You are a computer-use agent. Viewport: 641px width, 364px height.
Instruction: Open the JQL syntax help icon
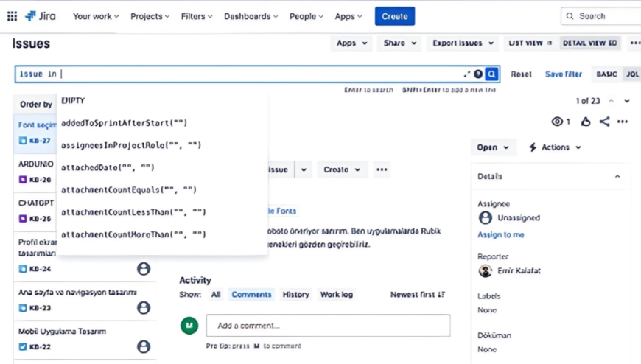[x=478, y=74]
